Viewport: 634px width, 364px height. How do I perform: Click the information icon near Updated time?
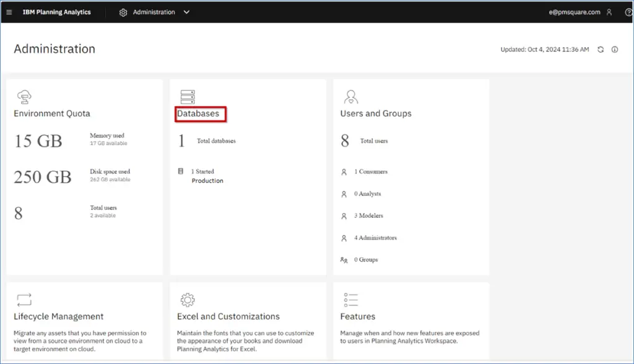coord(615,50)
